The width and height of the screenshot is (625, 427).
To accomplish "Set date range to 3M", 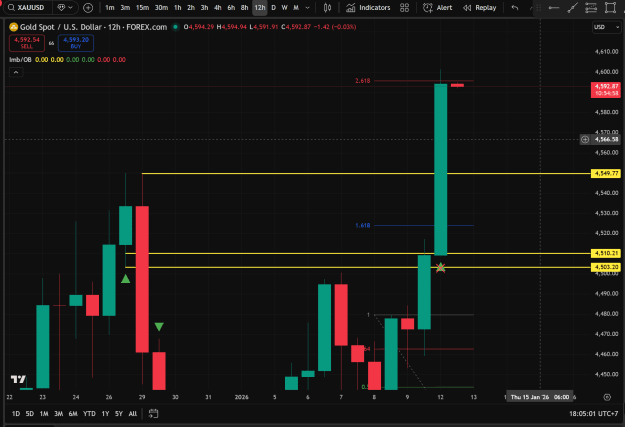I will pyautogui.click(x=58, y=414).
